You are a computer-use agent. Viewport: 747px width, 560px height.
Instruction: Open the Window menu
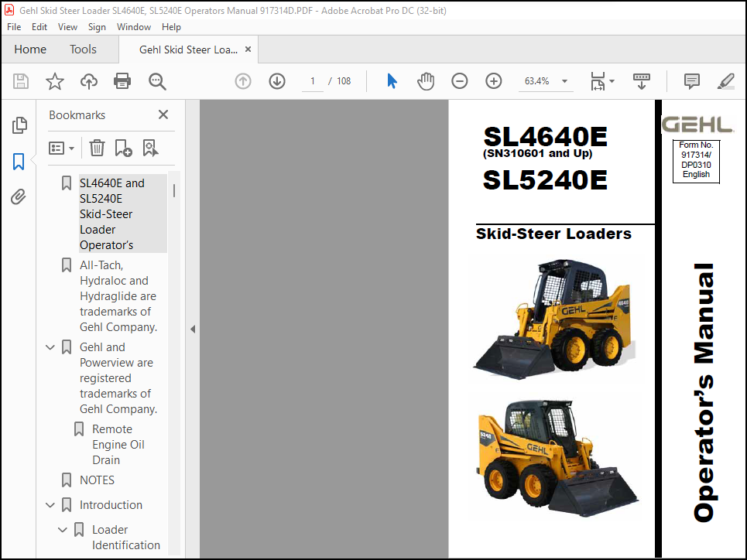[134, 27]
